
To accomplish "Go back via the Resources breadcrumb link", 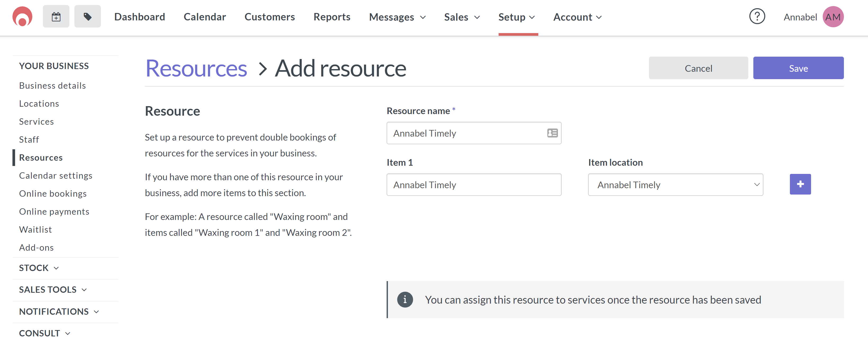I will point(196,68).
